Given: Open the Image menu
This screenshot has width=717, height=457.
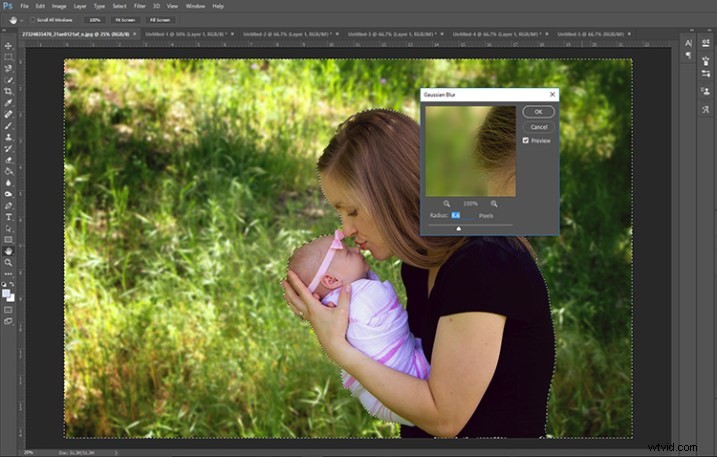Looking at the screenshot, I should point(59,6).
